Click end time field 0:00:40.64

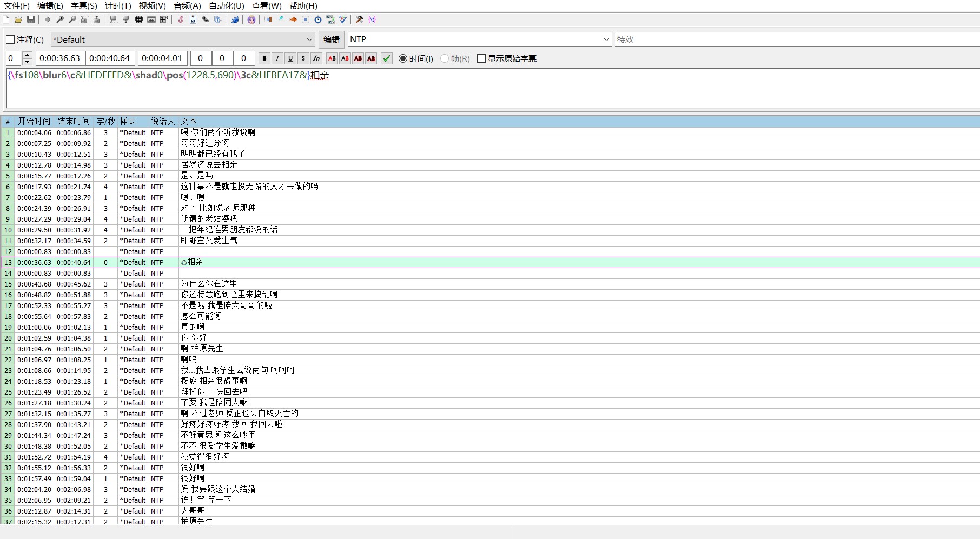[110, 58]
